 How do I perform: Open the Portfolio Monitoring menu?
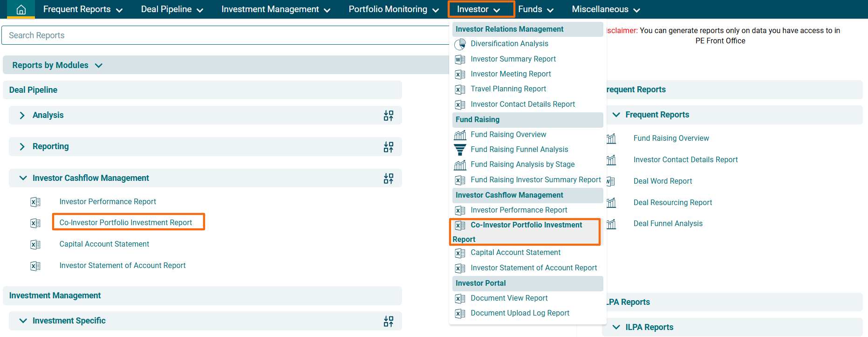coord(393,9)
